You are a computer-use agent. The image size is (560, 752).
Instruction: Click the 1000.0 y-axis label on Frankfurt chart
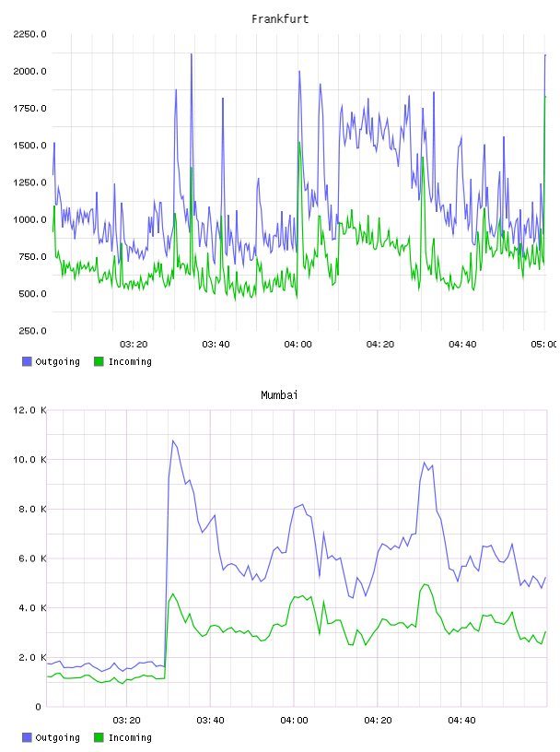coord(29,219)
